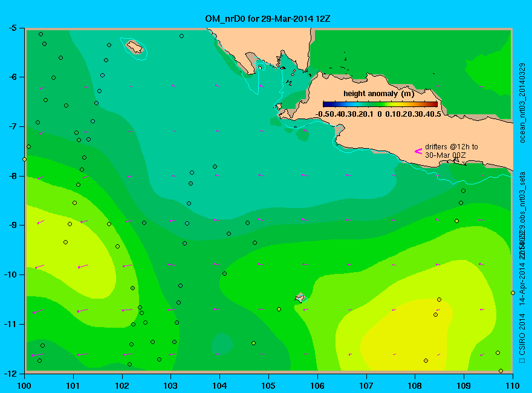The image size is (532, 393).
Task: Click the 'drifters @12h to 30-Mar 00Z' legend text
Action: point(451,151)
